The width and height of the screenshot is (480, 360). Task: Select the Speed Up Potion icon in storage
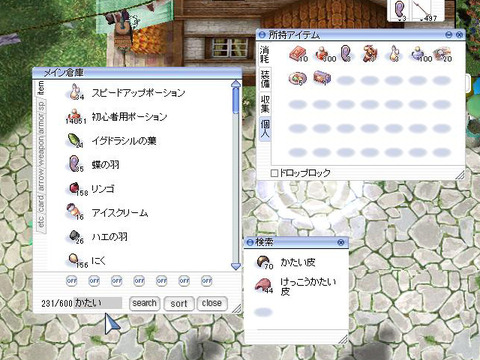pos(74,91)
